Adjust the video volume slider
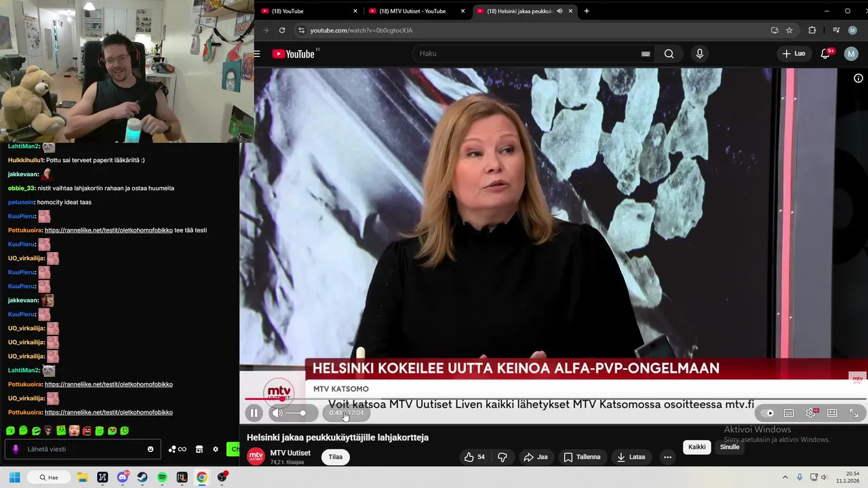Image resolution: width=868 pixels, height=488 pixels. pyautogui.click(x=296, y=413)
